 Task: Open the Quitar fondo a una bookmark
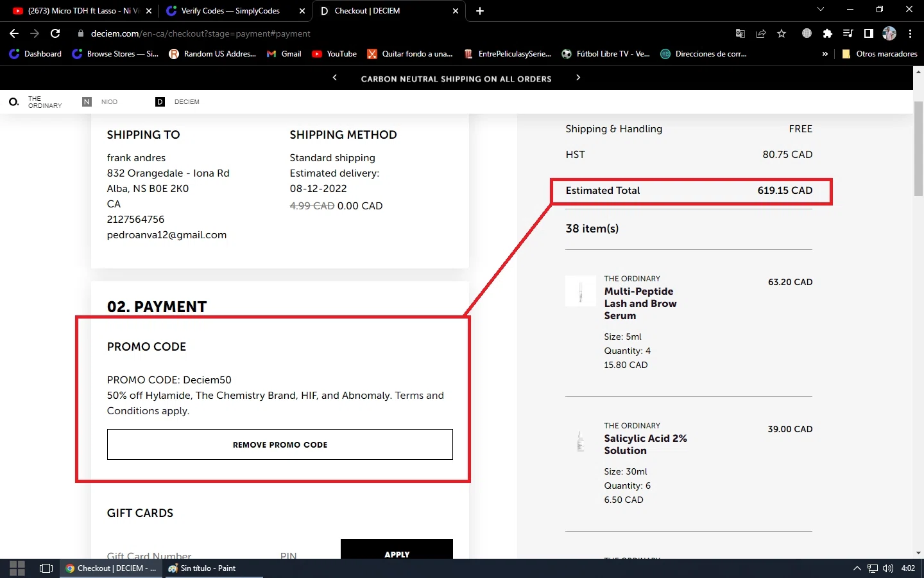(x=410, y=54)
